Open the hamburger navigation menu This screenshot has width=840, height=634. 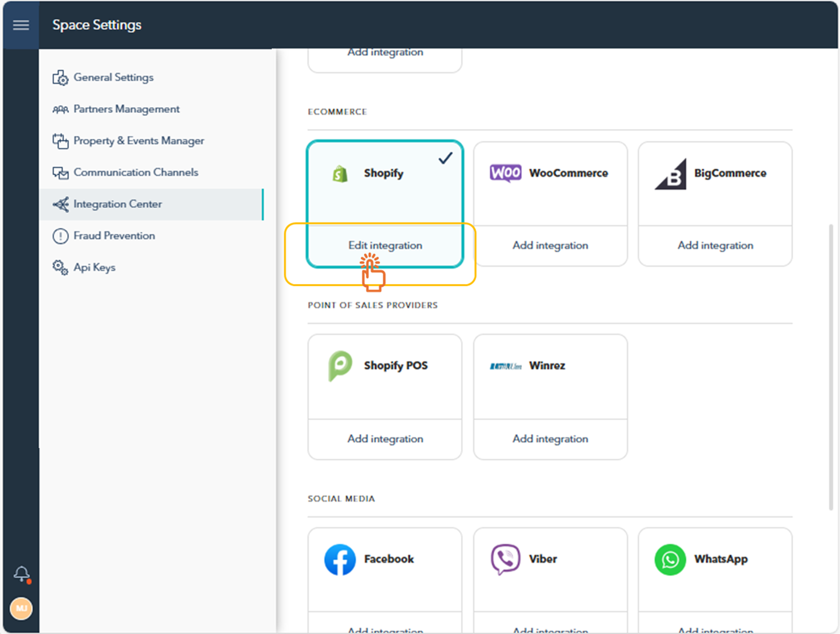(21, 25)
